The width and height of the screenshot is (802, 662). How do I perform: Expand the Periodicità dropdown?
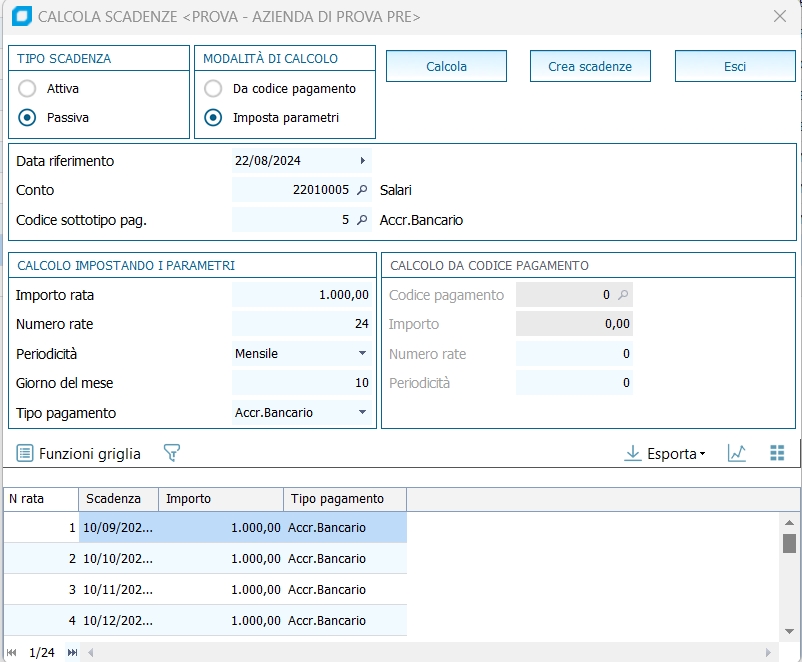pos(362,354)
